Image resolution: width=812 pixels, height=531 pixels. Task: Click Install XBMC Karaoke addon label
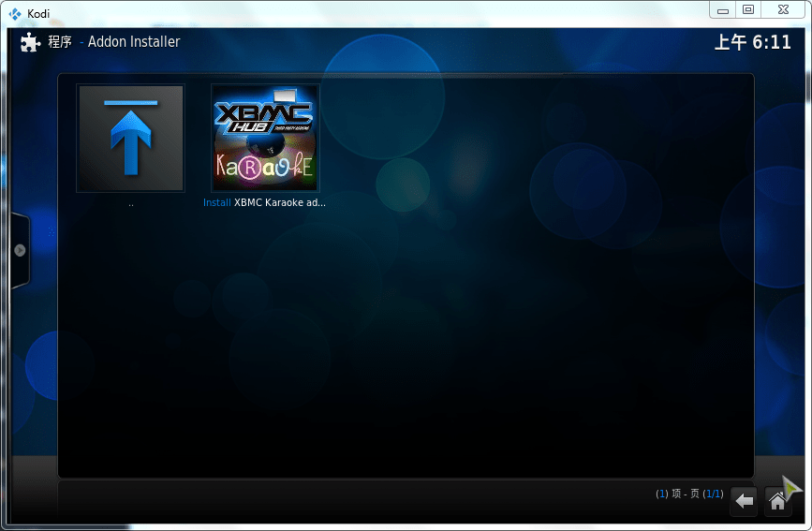pos(265,202)
